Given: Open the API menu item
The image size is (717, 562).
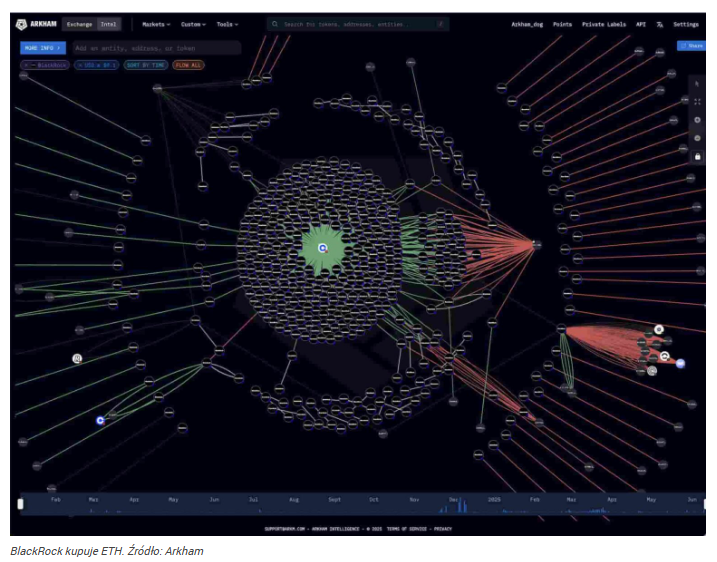Looking at the screenshot, I should point(641,25).
